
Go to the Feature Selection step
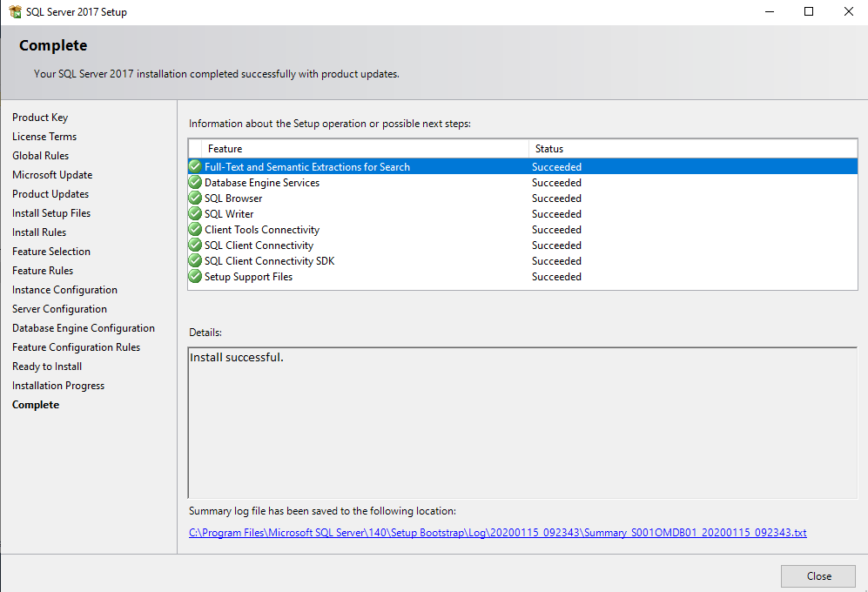pos(50,252)
